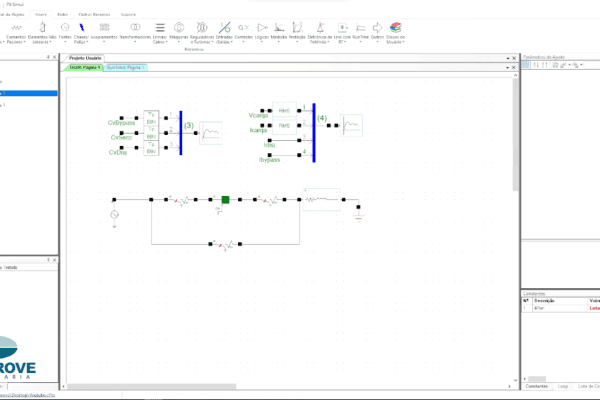This screenshot has width=600, height=400.
Task: Open the Disco do Usuário icon
Action: pos(395,29)
